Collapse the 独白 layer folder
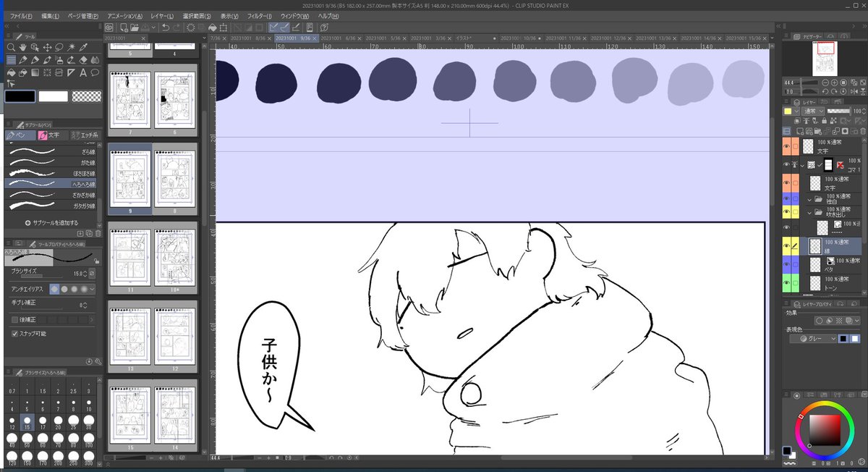868x472 pixels. click(809, 200)
